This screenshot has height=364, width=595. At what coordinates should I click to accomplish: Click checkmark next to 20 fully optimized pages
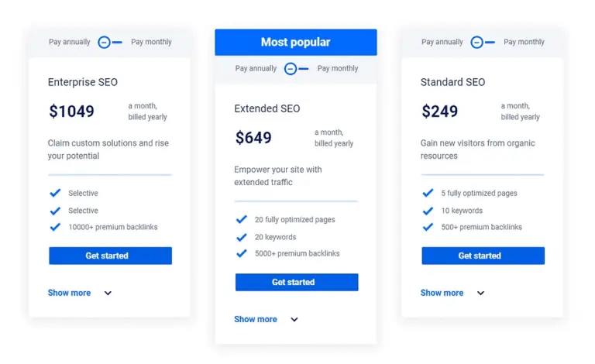coord(242,219)
